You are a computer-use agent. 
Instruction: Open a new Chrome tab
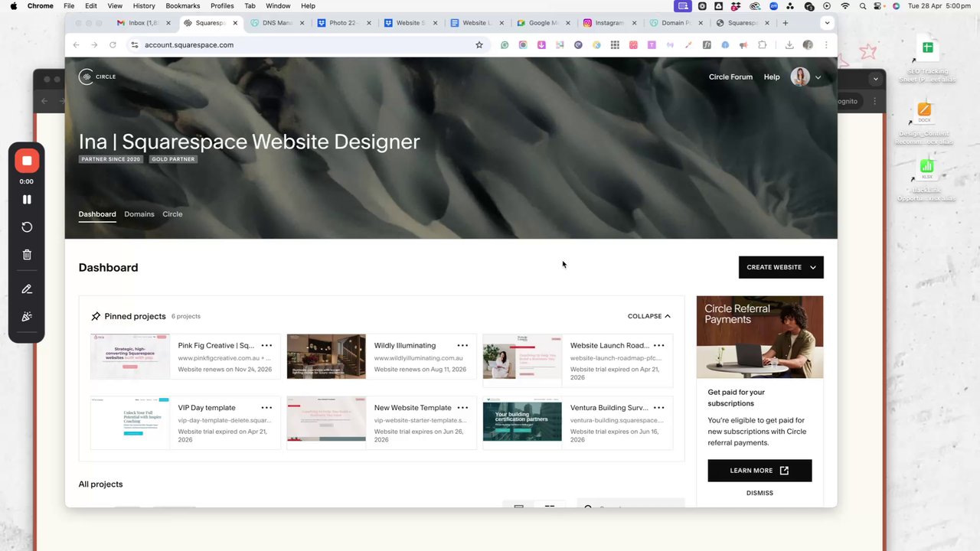pyautogui.click(x=785, y=23)
